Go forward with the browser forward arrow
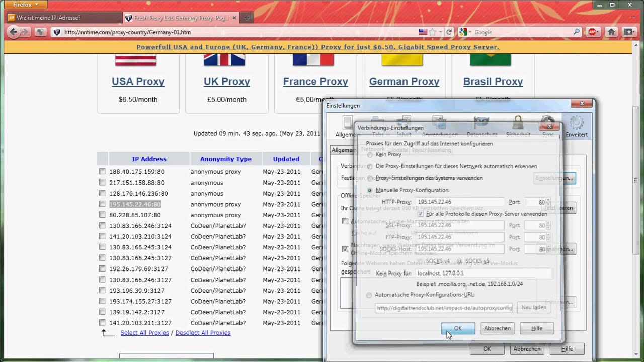644x362 pixels. tap(25, 32)
